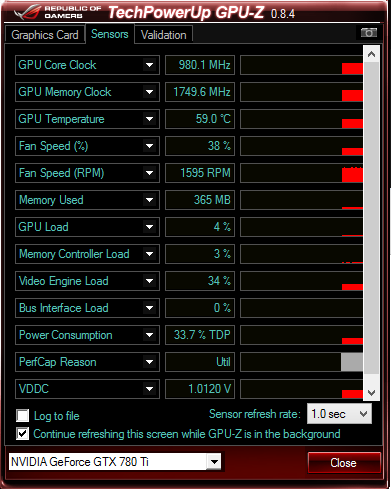Open Power Consumption sensor dropdown
The image size is (391, 489).
[149, 335]
